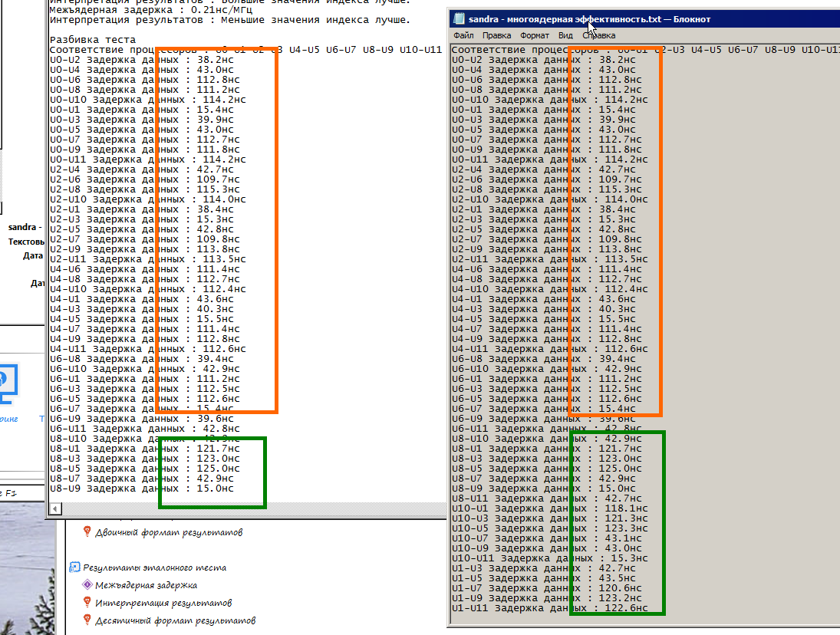
Task: Open the Правка menu in Notepad
Action: [496, 35]
